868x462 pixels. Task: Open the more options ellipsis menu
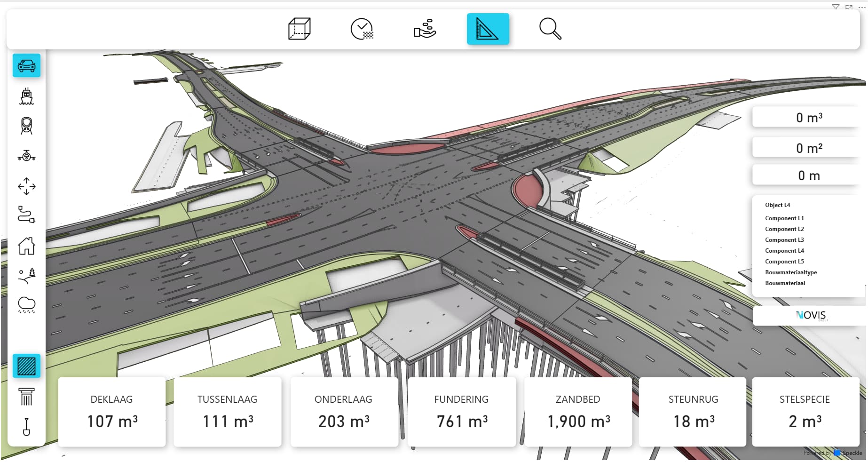pos(862,7)
